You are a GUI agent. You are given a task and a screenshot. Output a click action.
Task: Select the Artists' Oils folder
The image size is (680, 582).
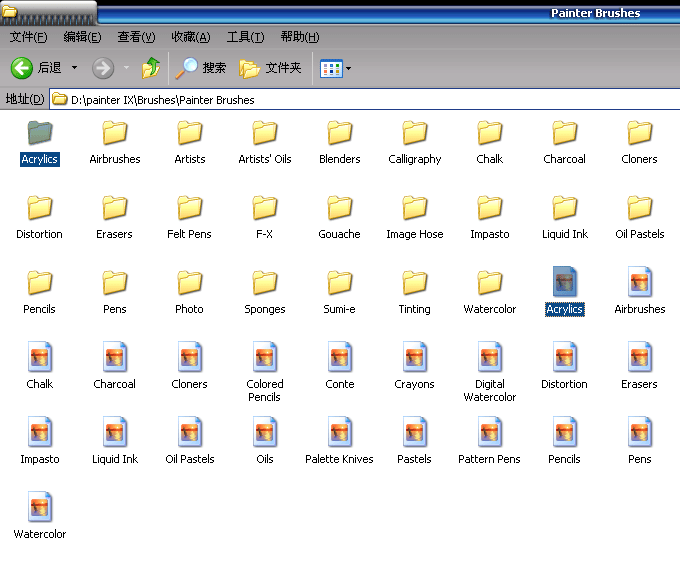pyautogui.click(x=265, y=143)
